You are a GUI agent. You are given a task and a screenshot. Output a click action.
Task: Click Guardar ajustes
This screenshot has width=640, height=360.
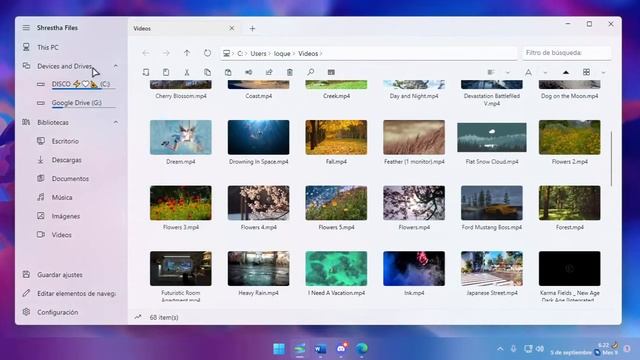click(60, 275)
